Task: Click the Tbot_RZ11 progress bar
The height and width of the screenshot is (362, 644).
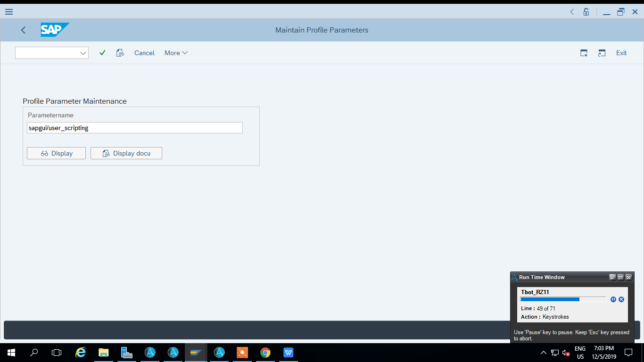Action: click(x=563, y=299)
